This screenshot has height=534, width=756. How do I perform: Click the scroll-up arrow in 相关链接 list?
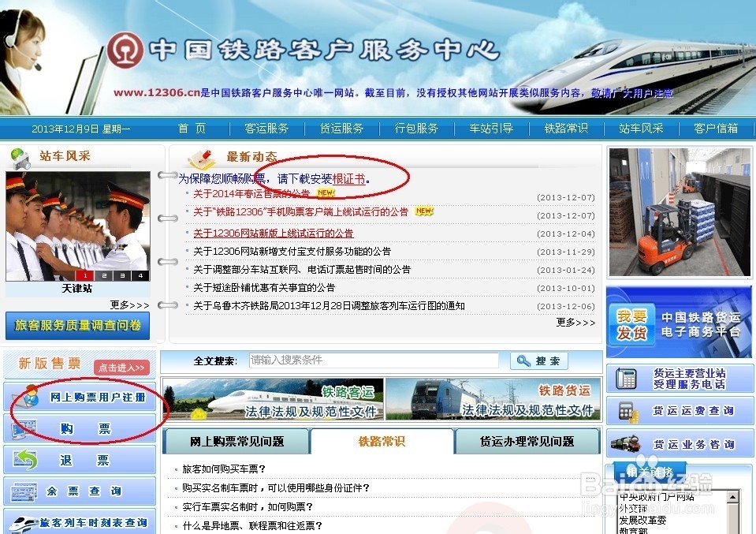tap(732, 497)
